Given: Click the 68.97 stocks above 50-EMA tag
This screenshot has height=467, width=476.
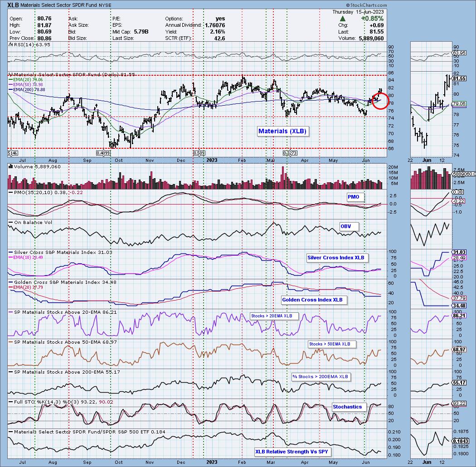Looking at the screenshot, I should [459, 350].
